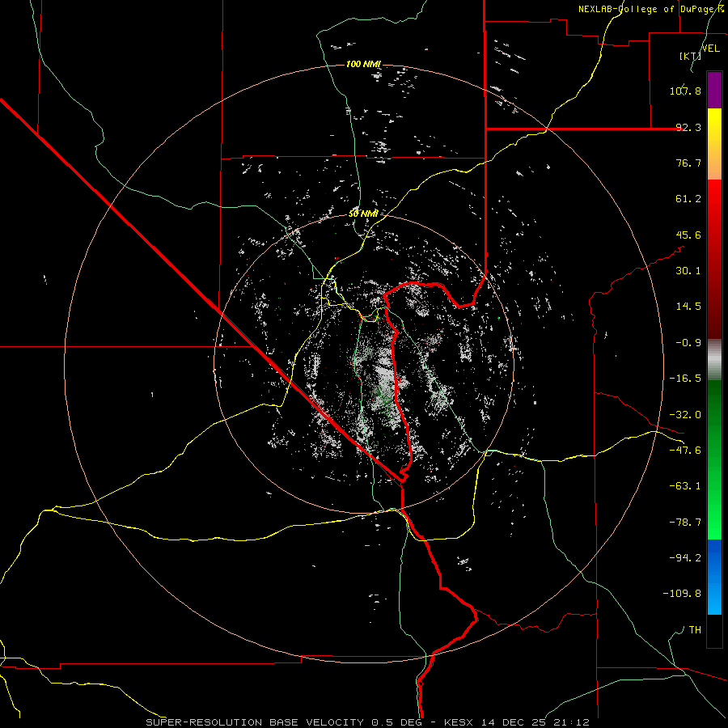Select the -32.0 value on velocity scale

click(685, 415)
